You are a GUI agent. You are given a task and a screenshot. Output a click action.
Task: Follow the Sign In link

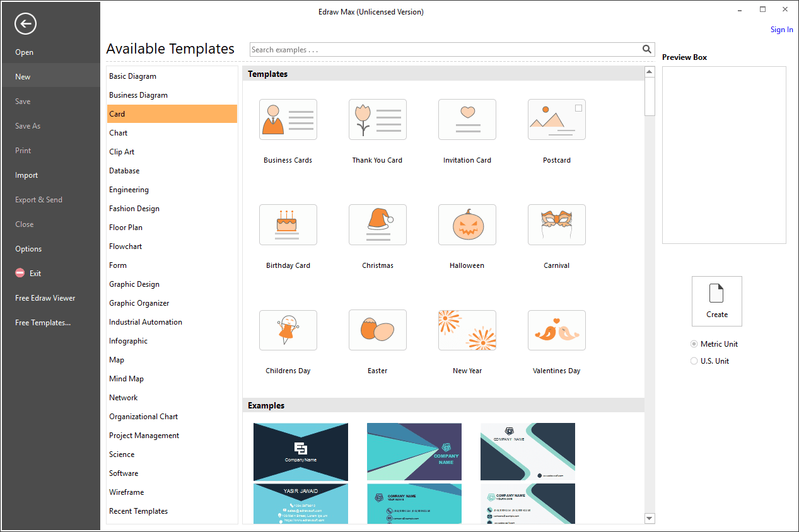click(782, 30)
